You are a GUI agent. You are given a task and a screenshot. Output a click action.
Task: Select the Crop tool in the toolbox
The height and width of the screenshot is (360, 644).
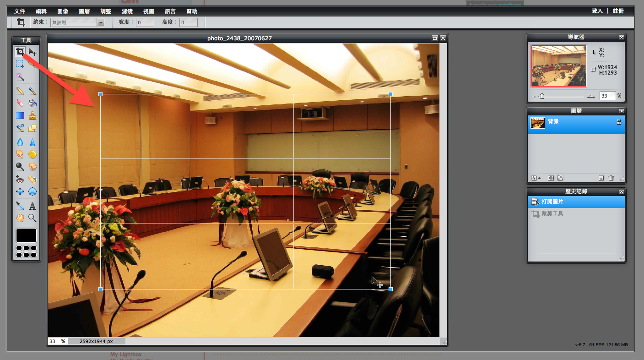click(x=20, y=51)
